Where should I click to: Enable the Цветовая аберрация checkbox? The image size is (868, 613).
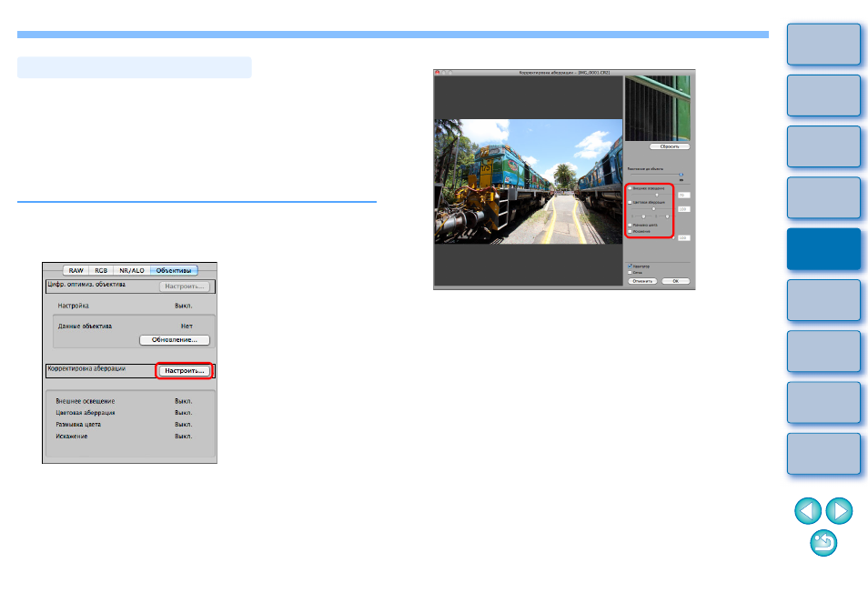point(630,203)
